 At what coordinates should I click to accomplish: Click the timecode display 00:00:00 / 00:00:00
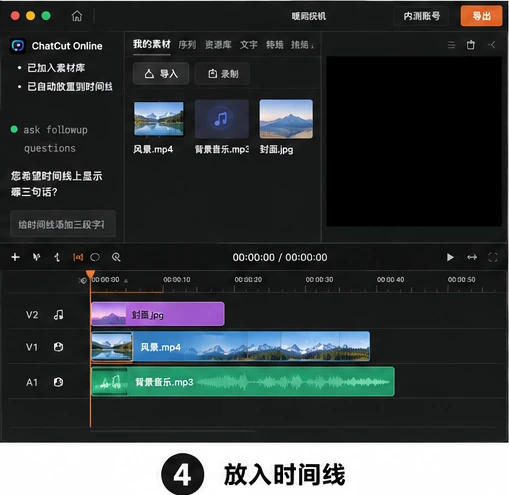tap(280, 257)
